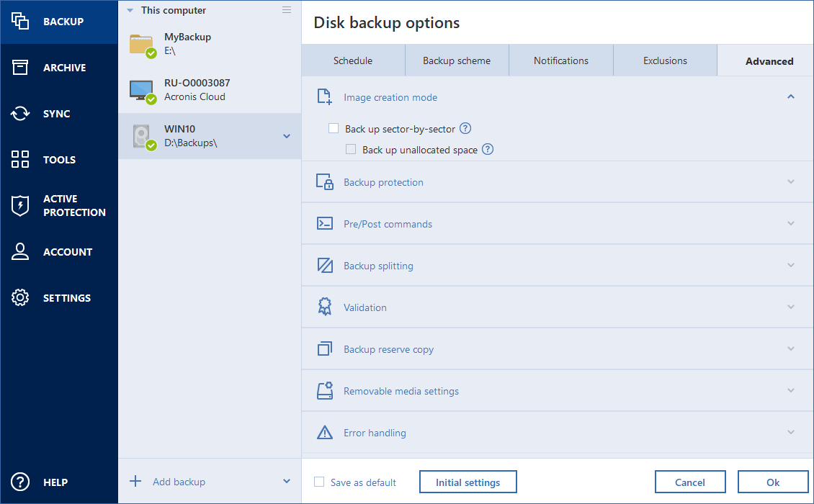Click the Archive icon in sidebar

20,68
